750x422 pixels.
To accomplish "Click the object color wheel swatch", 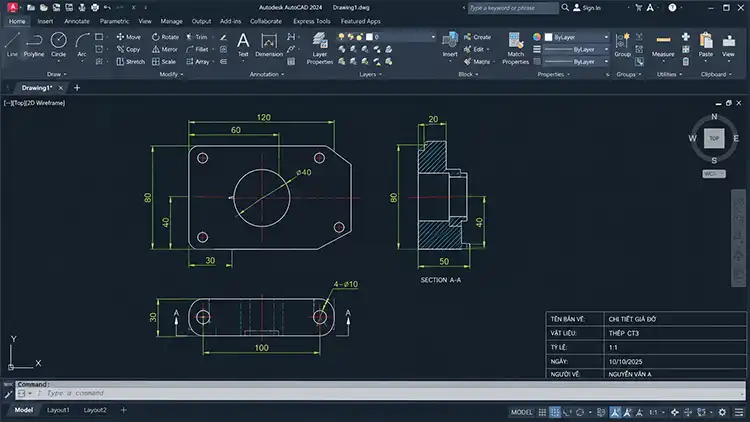I will pyautogui.click(x=537, y=37).
